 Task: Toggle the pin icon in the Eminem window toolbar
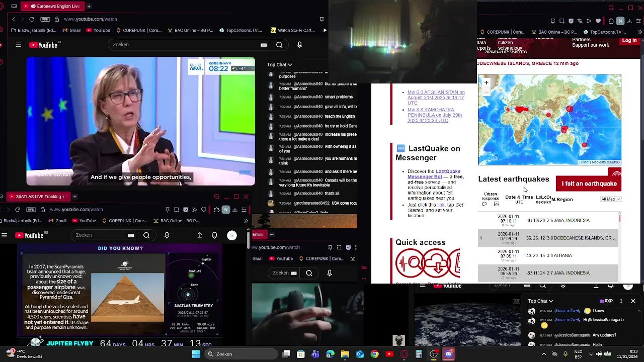[x=330, y=247]
